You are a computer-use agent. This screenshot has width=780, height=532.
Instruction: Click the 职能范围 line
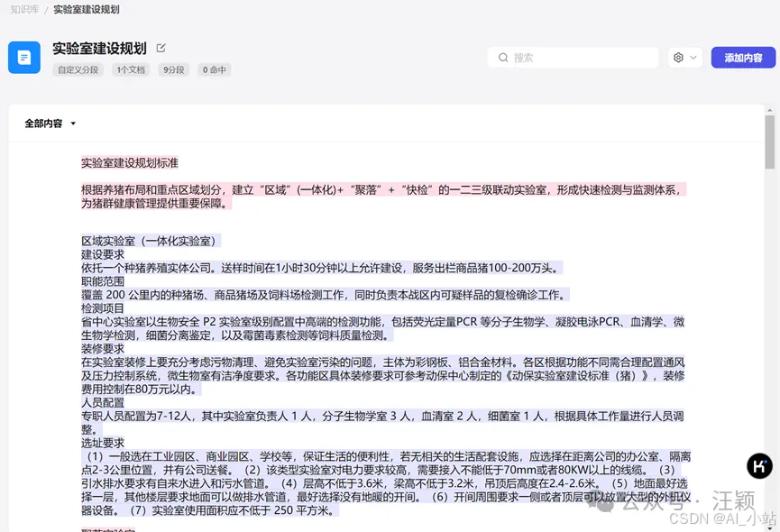coord(103,281)
